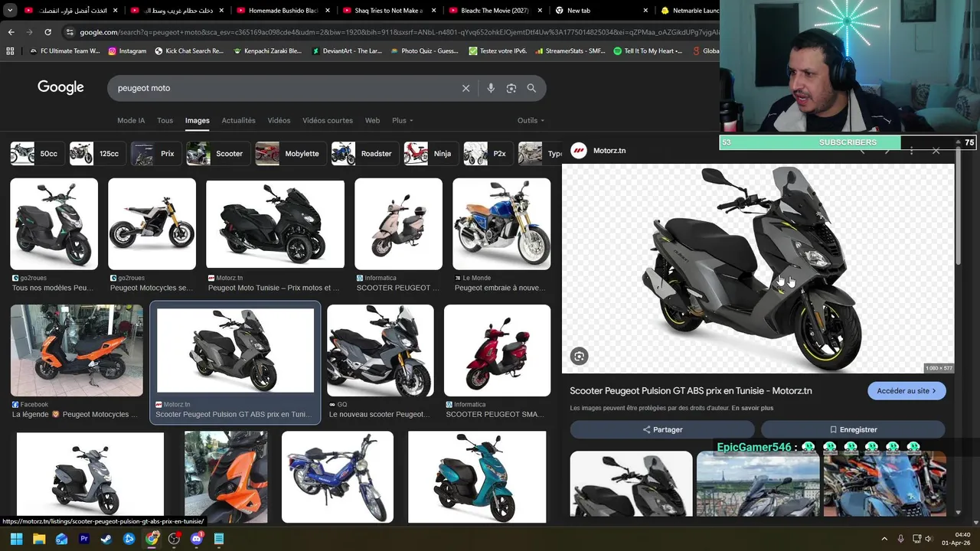Open the DeviantArt bookmark

click(x=347, y=51)
